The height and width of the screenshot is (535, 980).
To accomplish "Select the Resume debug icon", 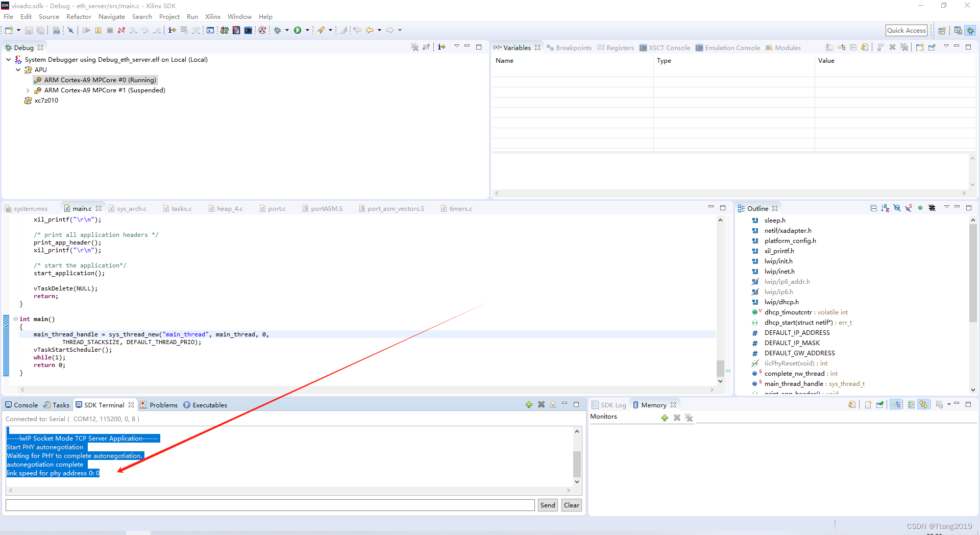I will [86, 30].
